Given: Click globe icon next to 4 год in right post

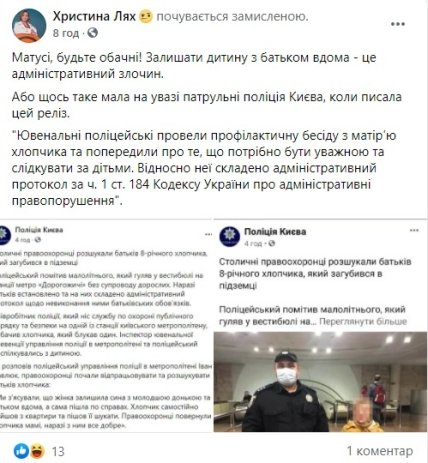Looking at the screenshot, I should click(x=272, y=243).
